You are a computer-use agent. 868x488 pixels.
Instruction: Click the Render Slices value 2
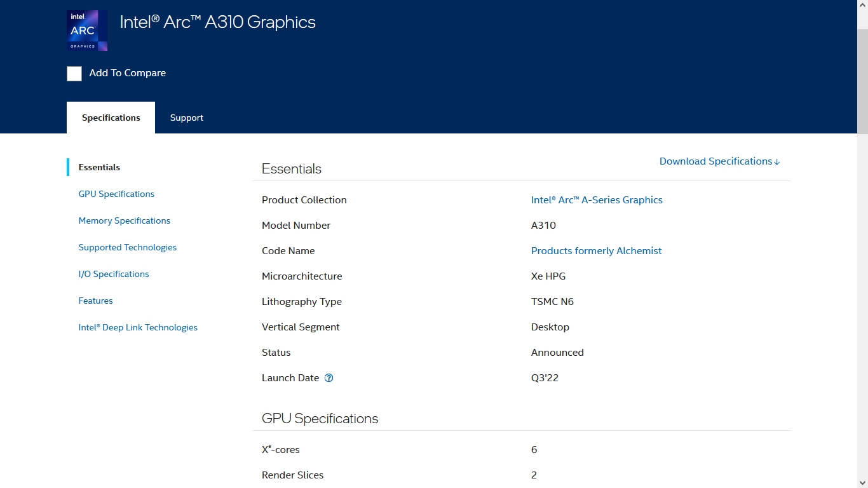point(534,475)
